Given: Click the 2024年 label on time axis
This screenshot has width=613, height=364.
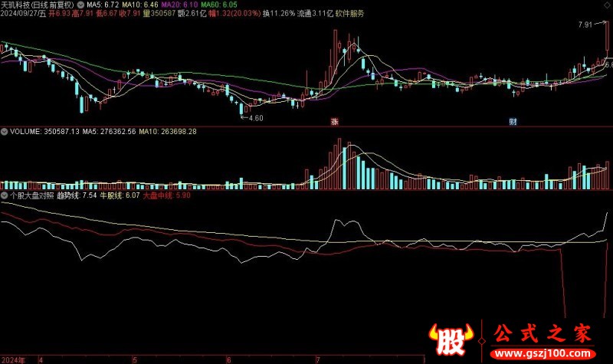Looking at the screenshot, I should click(13, 359).
